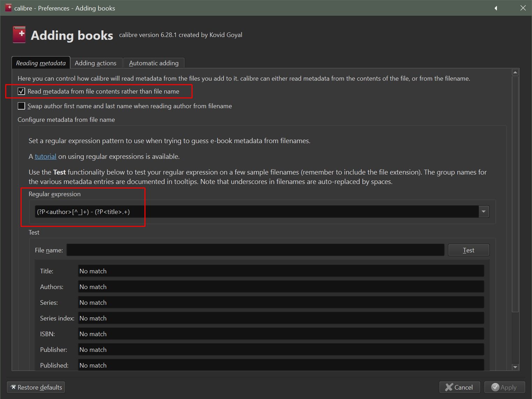Click Restore defaults button
This screenshot has height=399, width=532.
pos(36,387)
